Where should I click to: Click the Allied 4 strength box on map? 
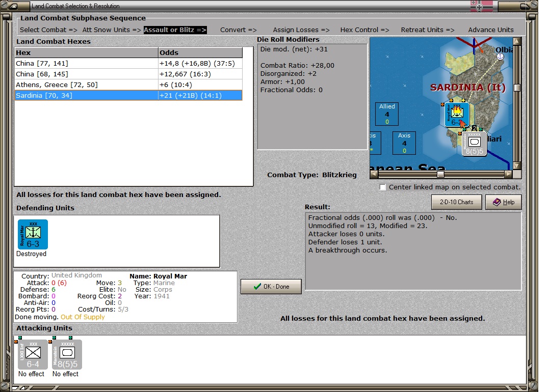pos(386,114)
